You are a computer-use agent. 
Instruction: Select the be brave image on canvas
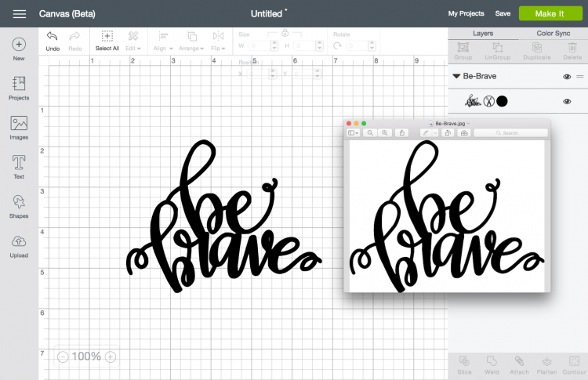coord(224,216)
